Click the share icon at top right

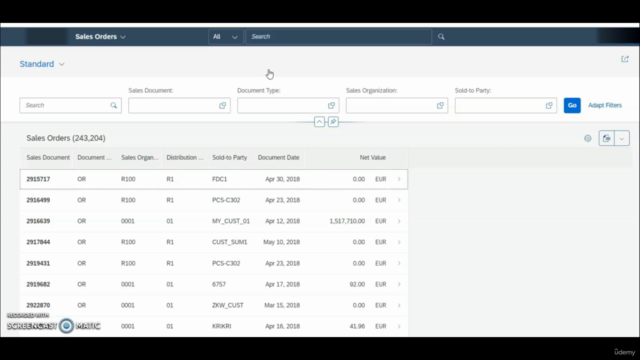(625, 59)
